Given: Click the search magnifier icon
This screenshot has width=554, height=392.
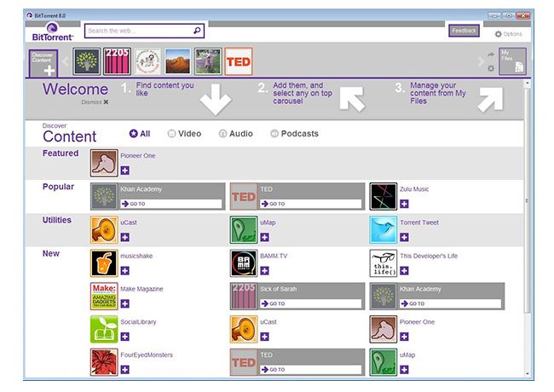Looking at the screenshot, I should pos(197,31).
